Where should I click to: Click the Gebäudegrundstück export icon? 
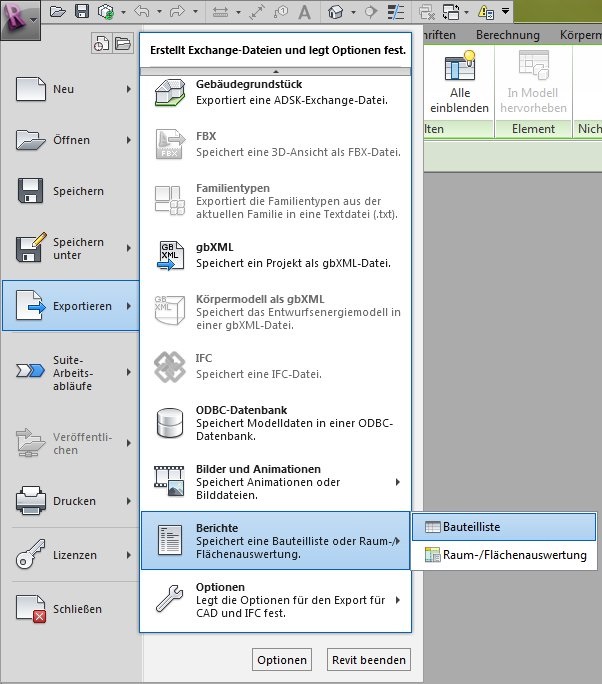coord(168,93)
